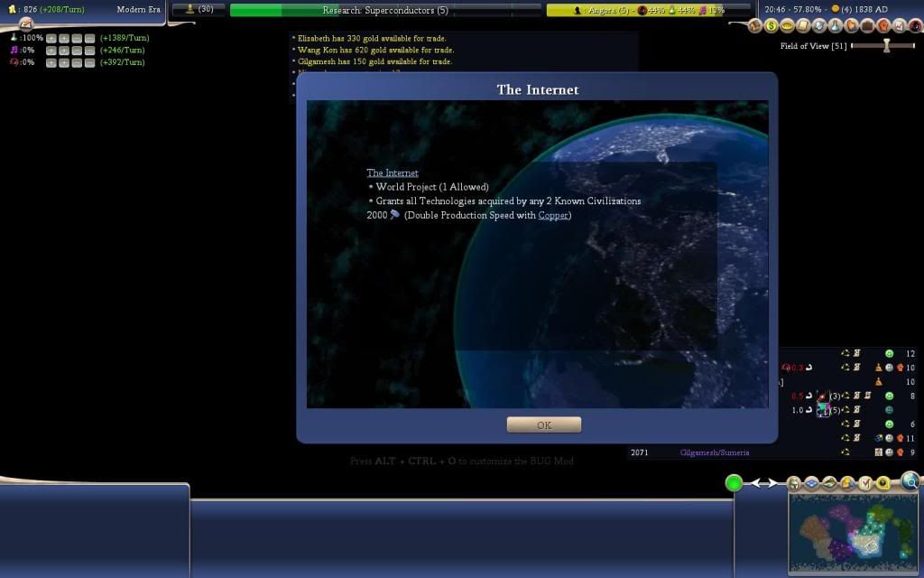Open the Technology Advisor flask icon
Image resolution: width=924 pixels, height=578 pixels.
tap(836, 25)
